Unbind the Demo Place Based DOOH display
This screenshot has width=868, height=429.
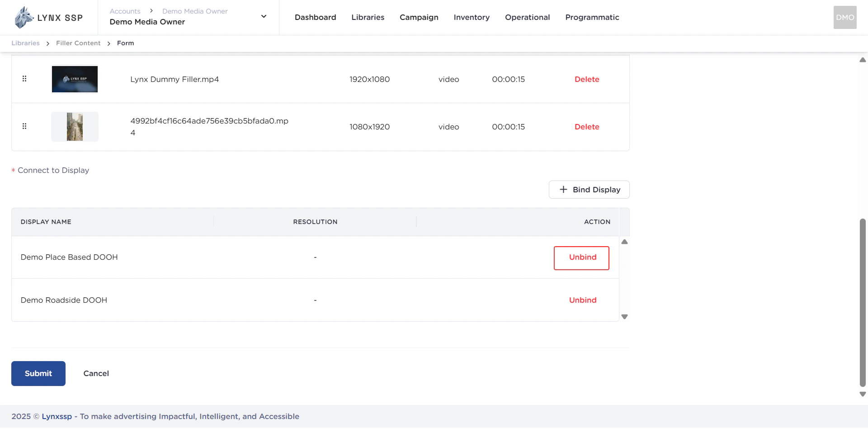(x=581, y=257)
